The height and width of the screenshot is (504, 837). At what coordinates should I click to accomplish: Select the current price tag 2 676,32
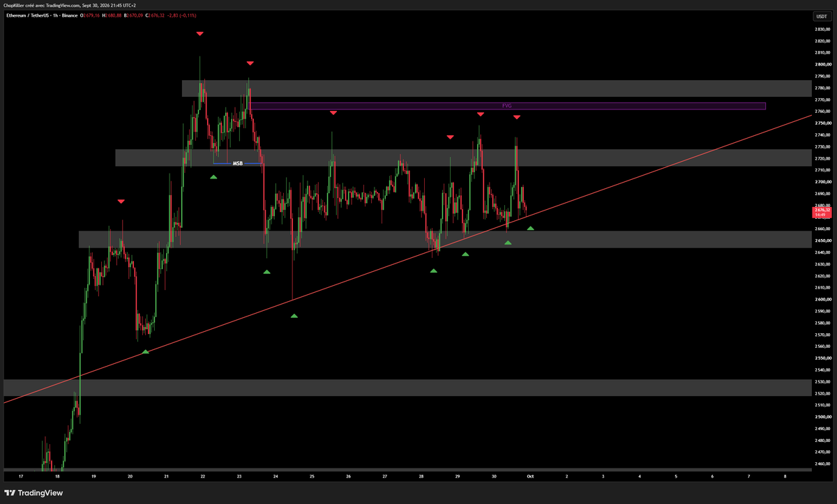pyautogui.click(x=820, y=212)
